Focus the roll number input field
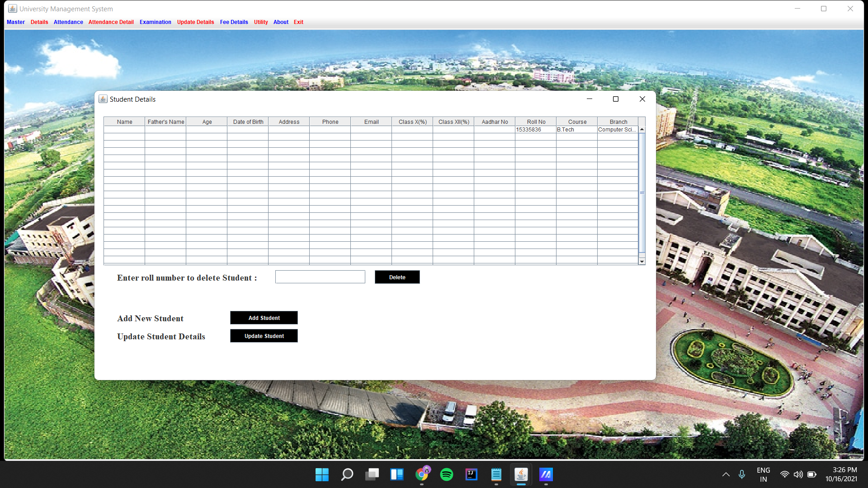 (320, 277)
